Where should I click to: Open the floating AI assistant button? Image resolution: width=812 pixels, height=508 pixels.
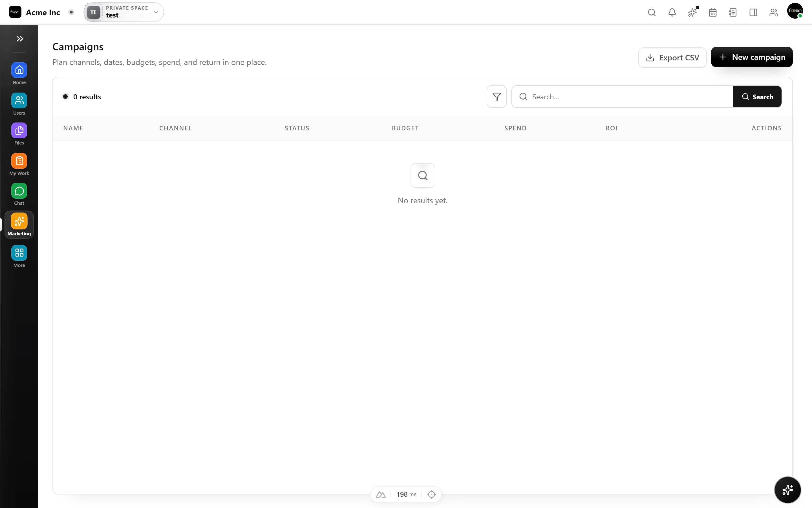787,490
